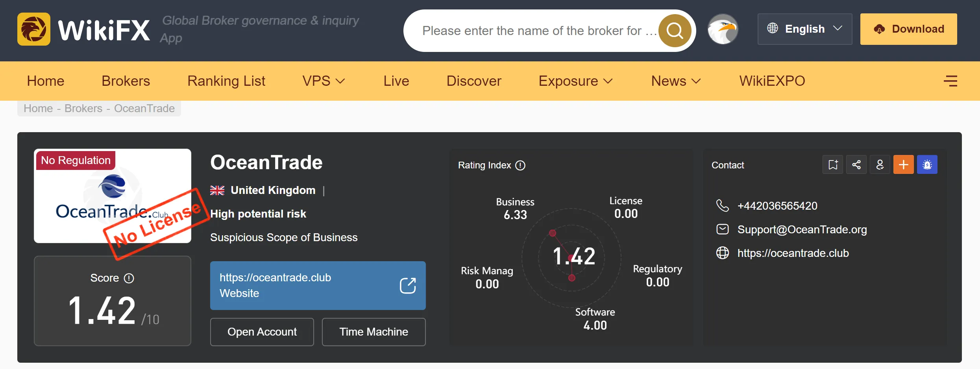Click the Score 1.42 box

113,301
